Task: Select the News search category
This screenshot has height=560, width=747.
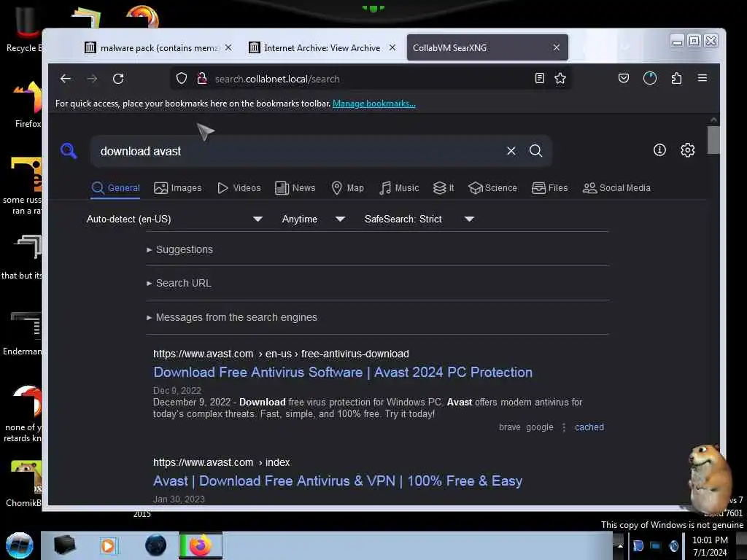Action: tap(295, 188)
